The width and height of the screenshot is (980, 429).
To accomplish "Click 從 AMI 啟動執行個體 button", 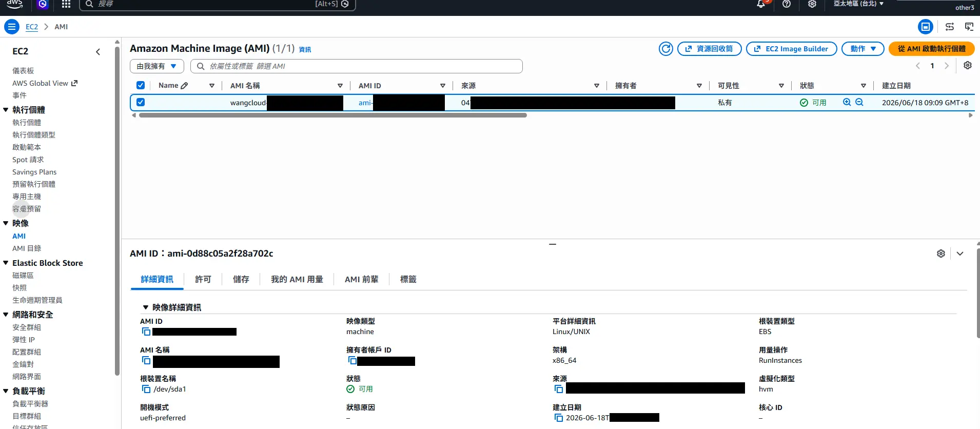I will [x=932, y=49].
